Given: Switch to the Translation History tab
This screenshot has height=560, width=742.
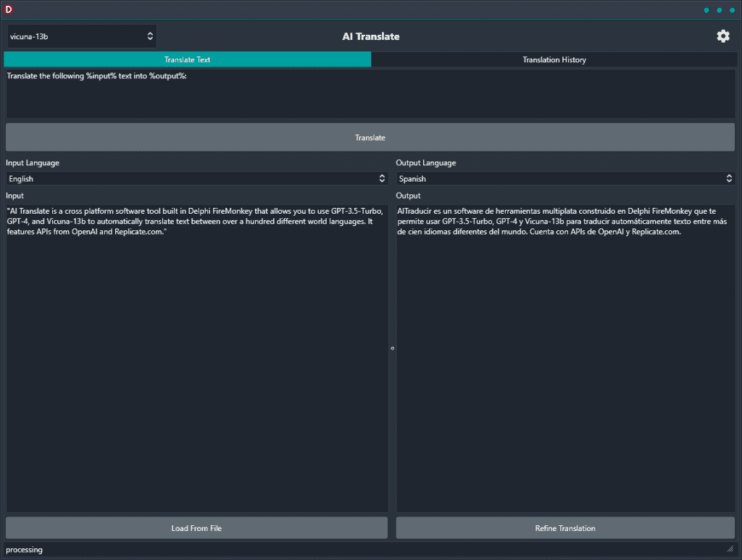Looking at the screenshot, I should [x=554, y=59].
